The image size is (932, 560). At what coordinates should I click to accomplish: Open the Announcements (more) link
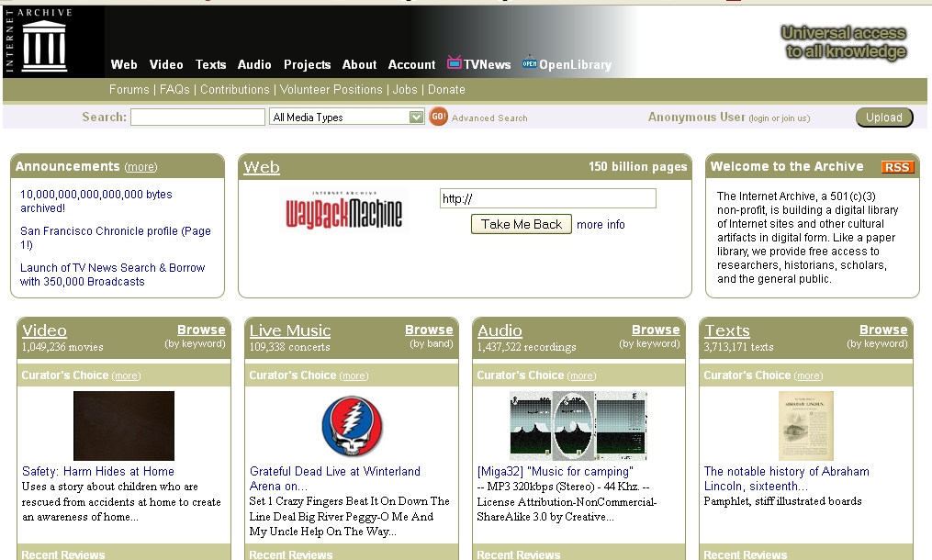[140, 167]
